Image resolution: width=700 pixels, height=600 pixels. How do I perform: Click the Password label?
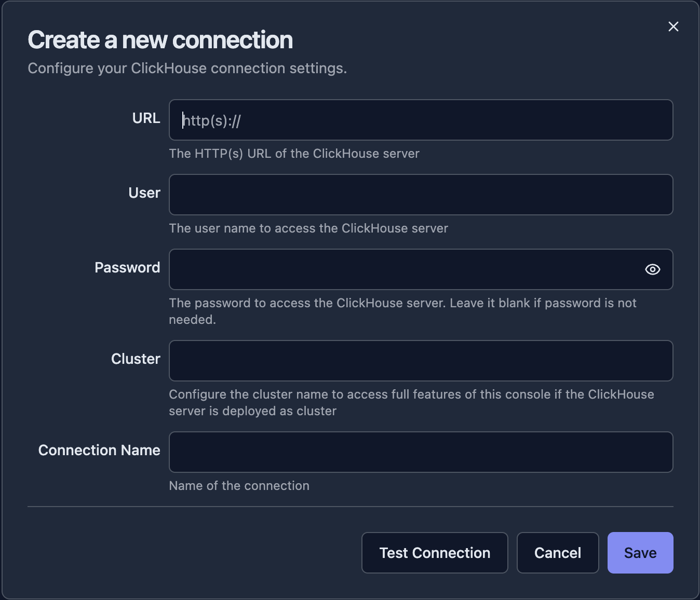pyautogui.click(x=127, y=267)
